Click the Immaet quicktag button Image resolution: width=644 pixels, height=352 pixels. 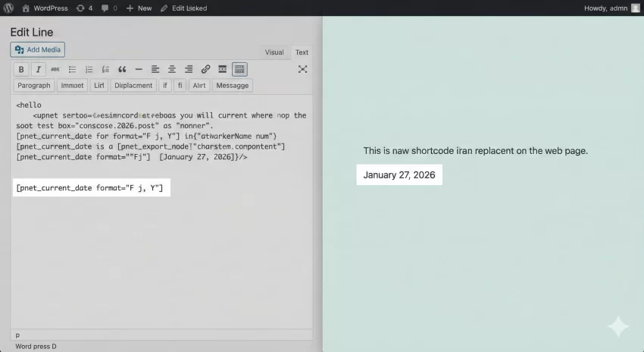point(72,86)
